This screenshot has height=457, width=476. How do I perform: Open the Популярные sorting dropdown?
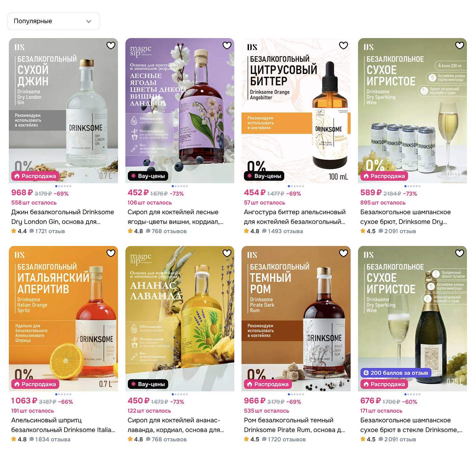pyautogui.click(x=54, y=21)
